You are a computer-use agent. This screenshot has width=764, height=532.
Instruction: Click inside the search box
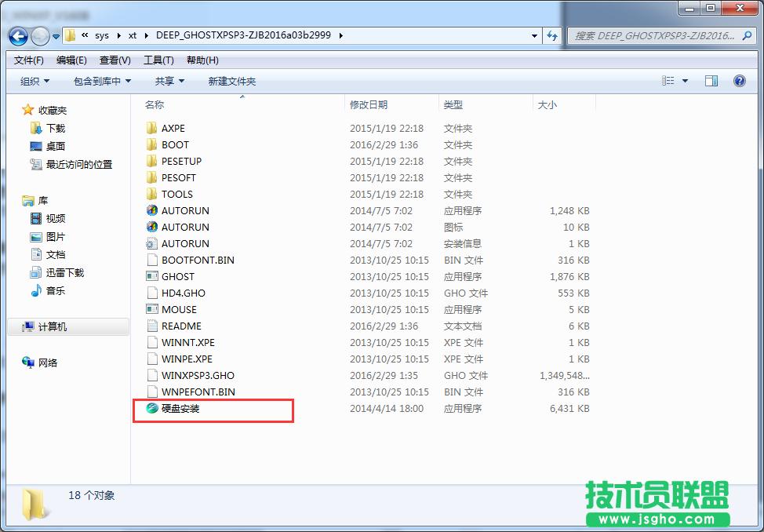coord(659,36)
